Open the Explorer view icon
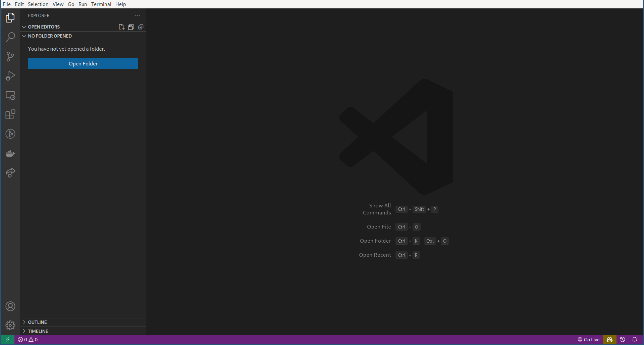 10,17
